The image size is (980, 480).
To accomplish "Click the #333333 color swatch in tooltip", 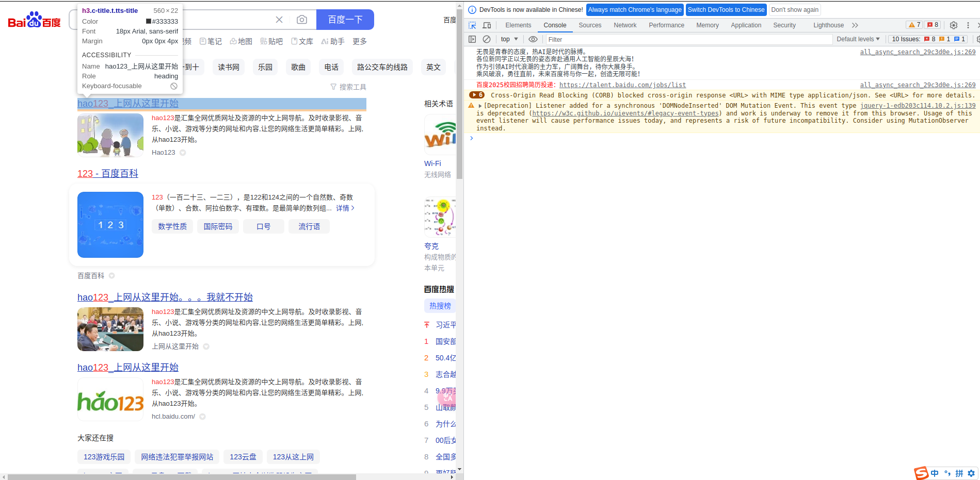I will coord(150,21).
